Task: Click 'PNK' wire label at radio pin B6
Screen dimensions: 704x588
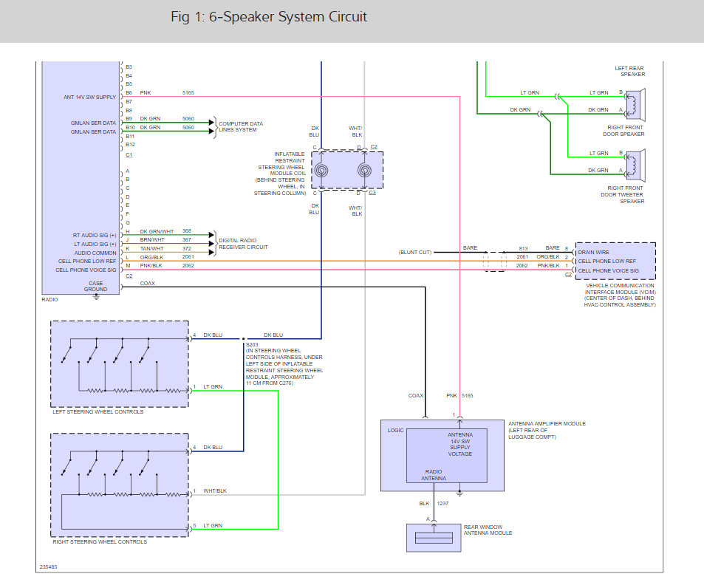Action: coord(146,93)
